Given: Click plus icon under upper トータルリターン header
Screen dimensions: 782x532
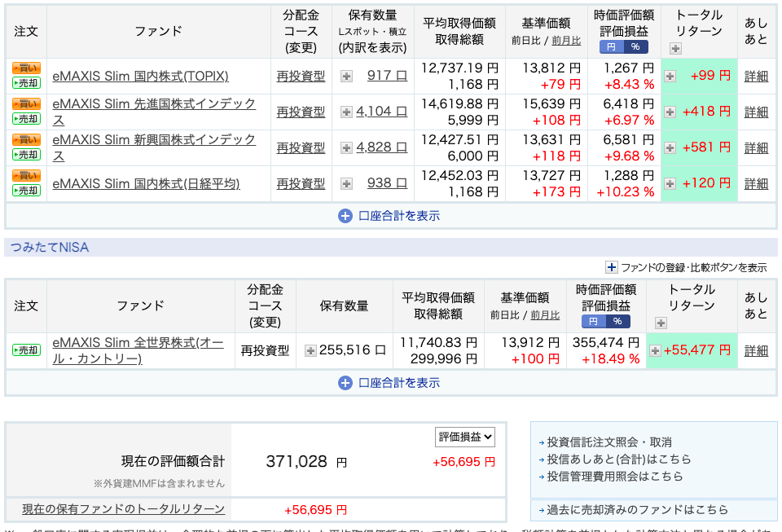Looking at the screenshot, I should pyautogui.click(x=675, y=49).
